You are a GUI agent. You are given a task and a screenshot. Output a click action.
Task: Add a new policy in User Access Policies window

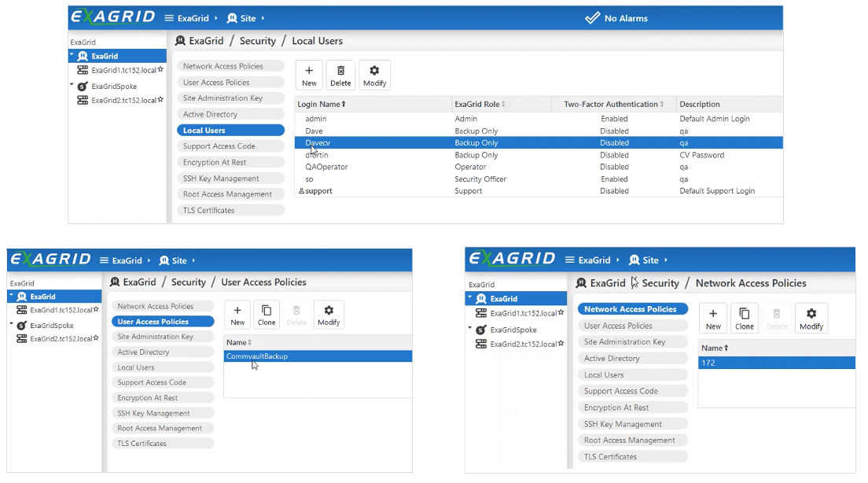[237, 315]
